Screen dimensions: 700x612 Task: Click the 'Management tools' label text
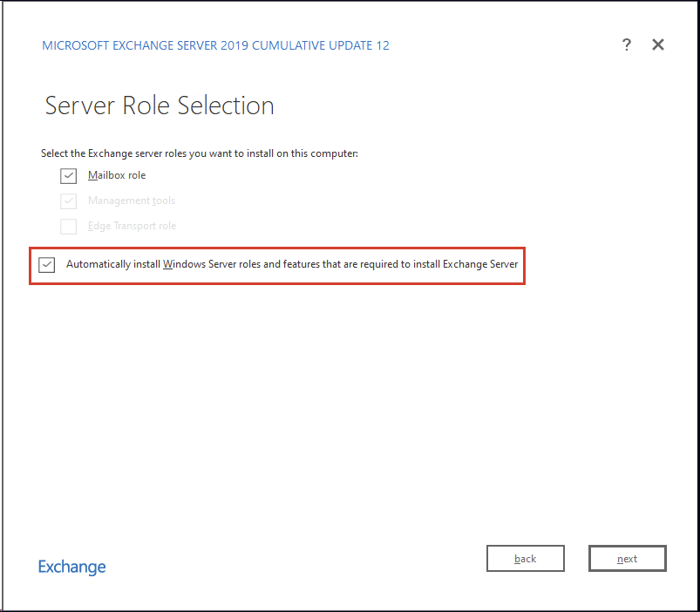point(131,201)
